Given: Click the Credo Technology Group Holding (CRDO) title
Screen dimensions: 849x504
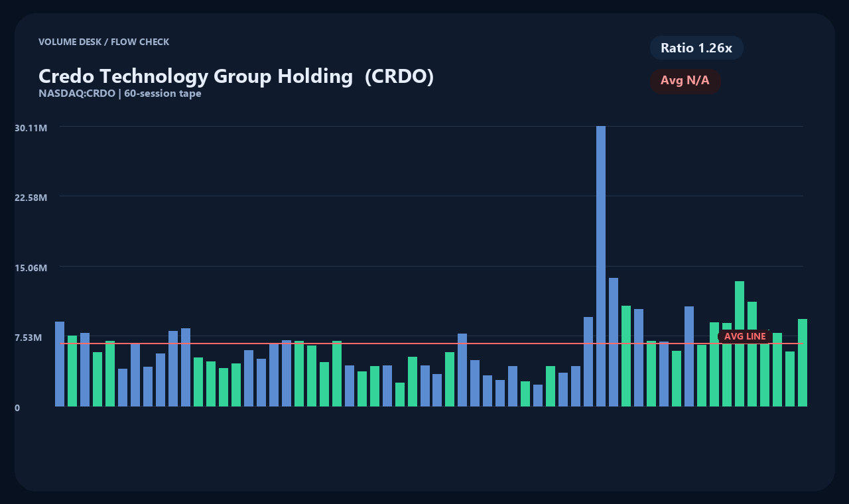Looking at the screenshot, I should click(x=236, y=76).
